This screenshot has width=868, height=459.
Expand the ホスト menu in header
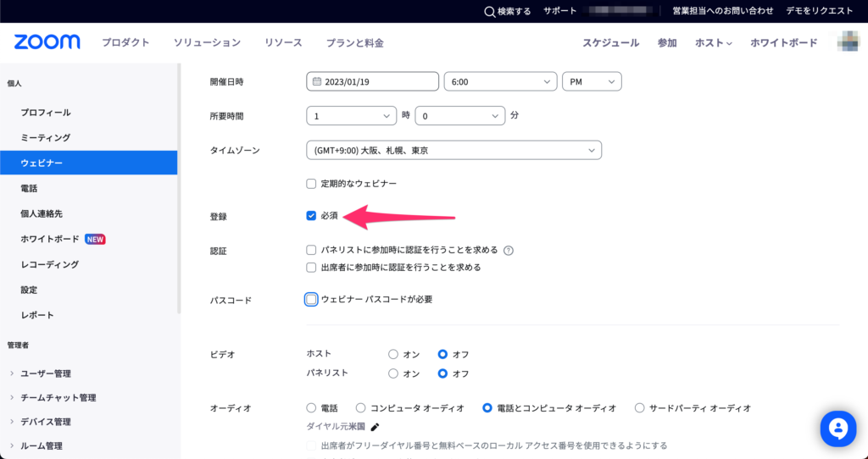click(714, 42)
